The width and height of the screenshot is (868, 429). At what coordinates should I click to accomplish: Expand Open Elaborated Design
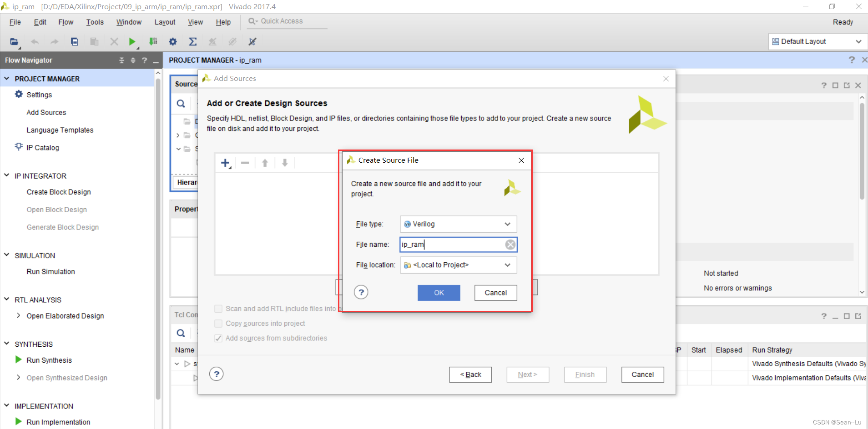pos(18,315)
